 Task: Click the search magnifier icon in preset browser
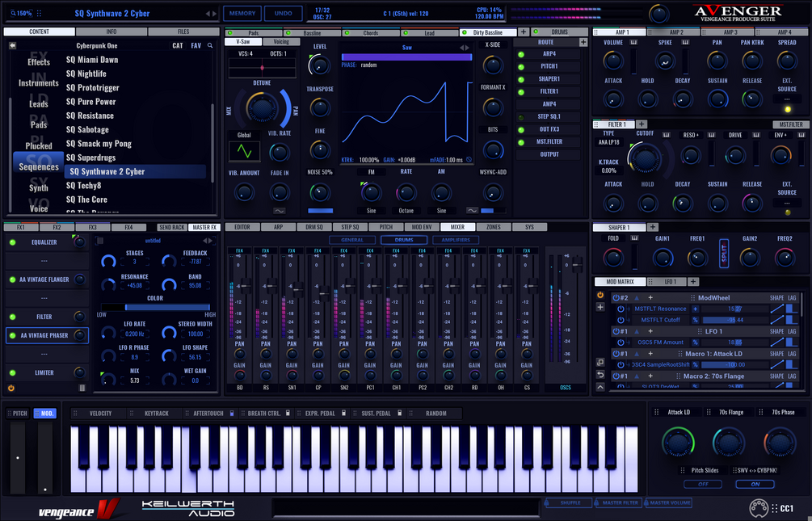pos(210,45)
